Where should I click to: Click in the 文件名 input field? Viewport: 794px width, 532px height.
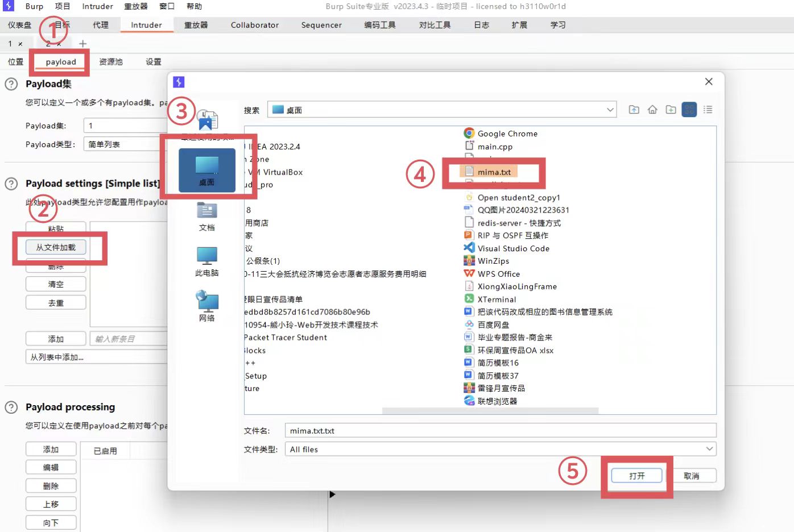point(501,431)
